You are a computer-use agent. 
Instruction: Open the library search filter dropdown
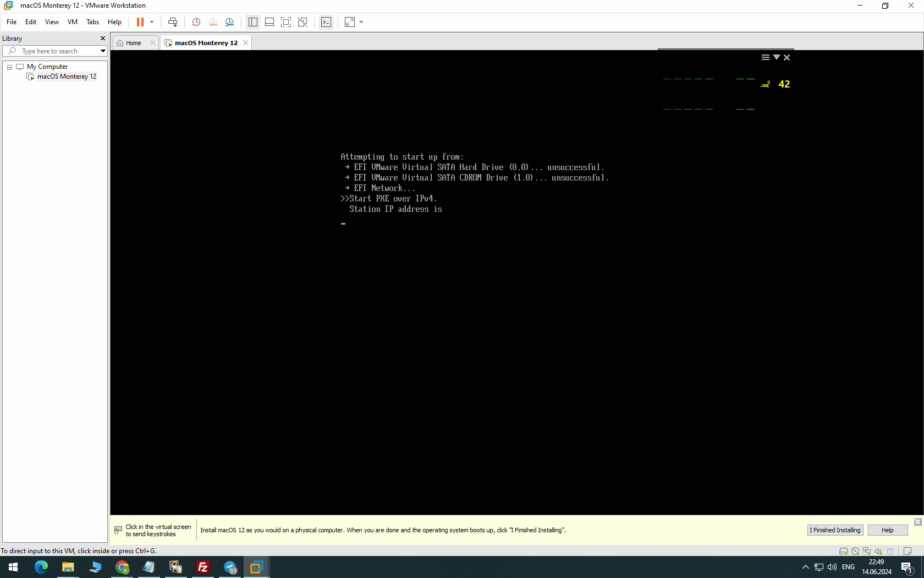point(103,51)
